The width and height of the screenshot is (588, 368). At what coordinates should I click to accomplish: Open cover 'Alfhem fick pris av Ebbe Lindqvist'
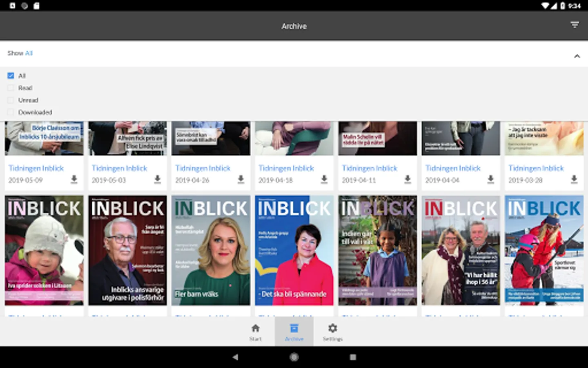127,138
